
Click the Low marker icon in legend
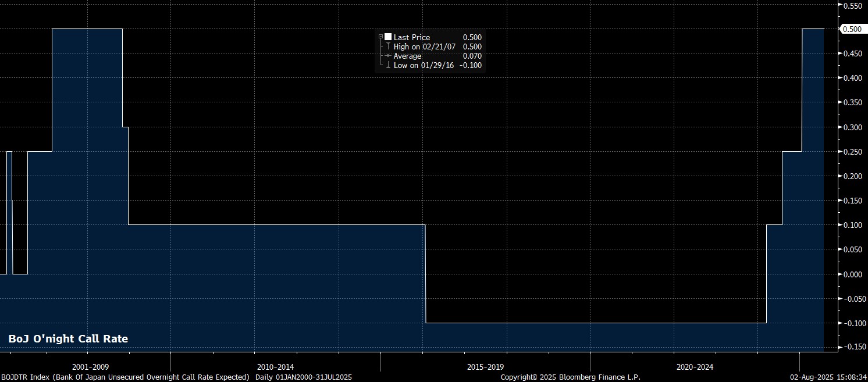tap(388, 65)
